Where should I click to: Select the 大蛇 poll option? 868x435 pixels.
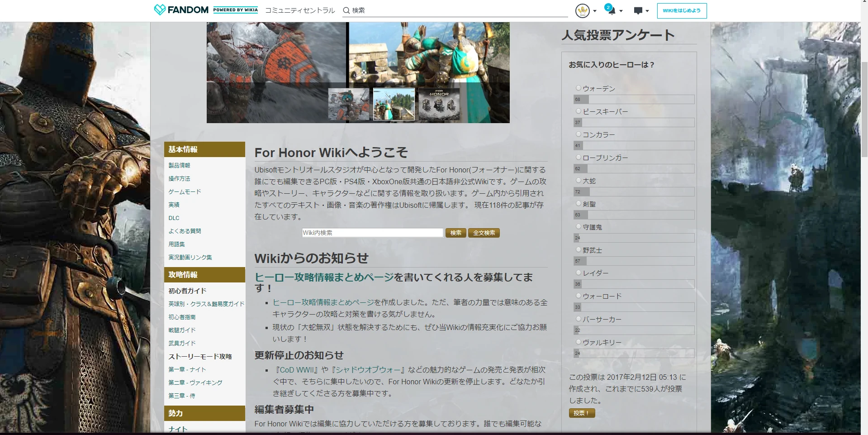[x=578, y=180]
